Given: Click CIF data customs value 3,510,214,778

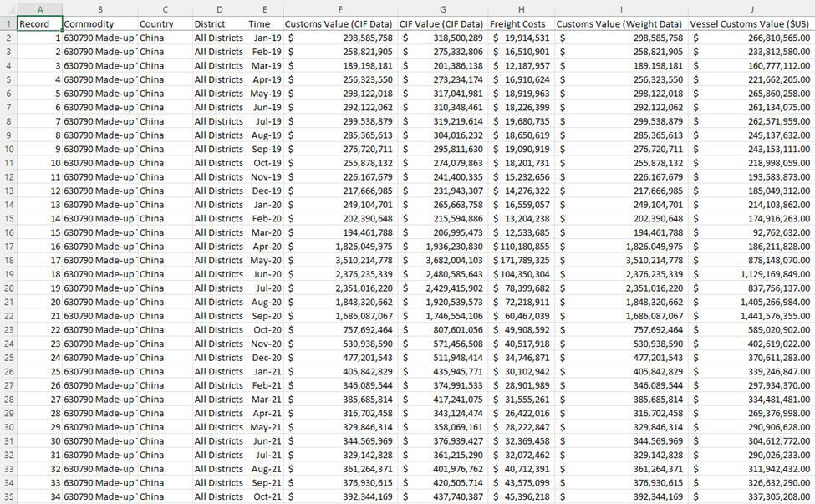Looking at the screenshot, I should pos(340,260).
